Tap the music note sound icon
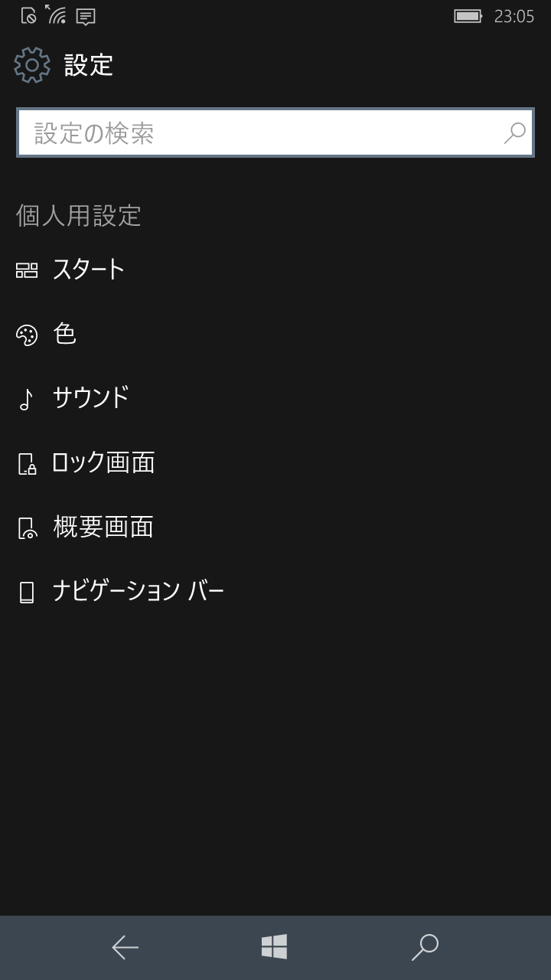The image size is (551, 980). pos(27,399)
